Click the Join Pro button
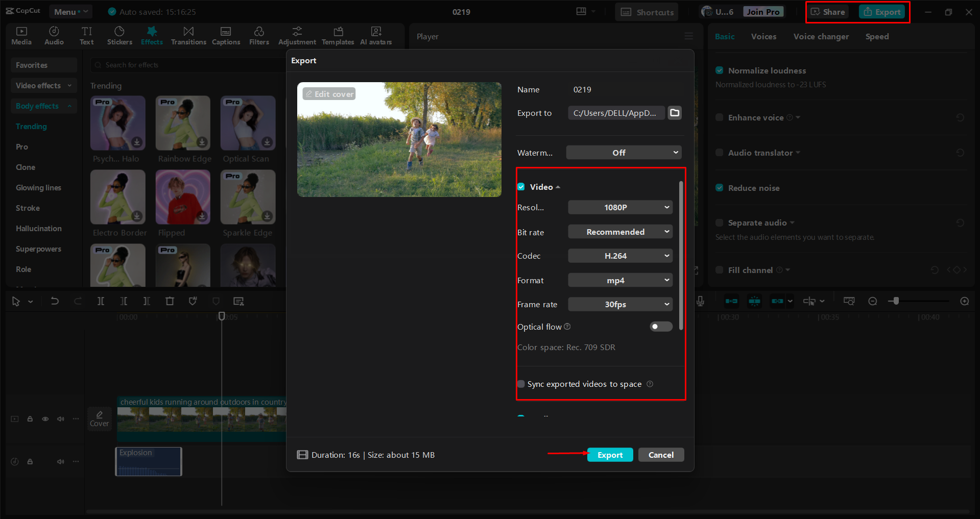Viewport: 980px width, 519px height. point(763,12)
